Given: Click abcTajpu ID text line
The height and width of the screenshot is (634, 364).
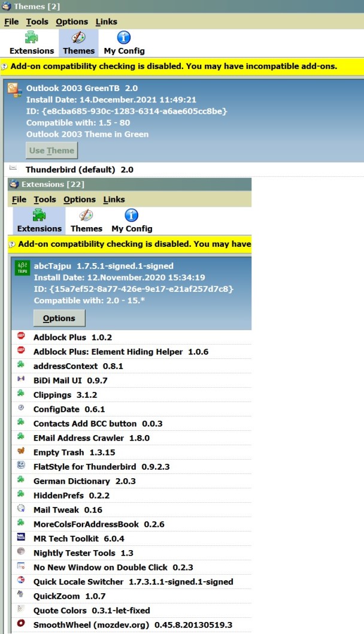Looking at the screenshot, I should (134, 289).
